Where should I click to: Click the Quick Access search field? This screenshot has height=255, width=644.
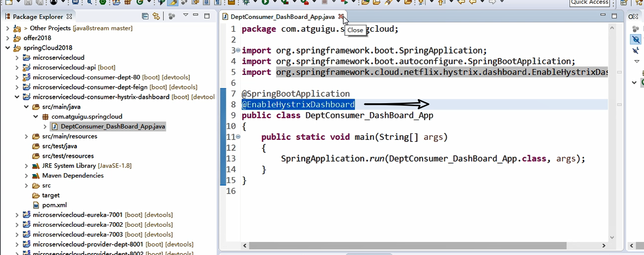pos(590,2)
